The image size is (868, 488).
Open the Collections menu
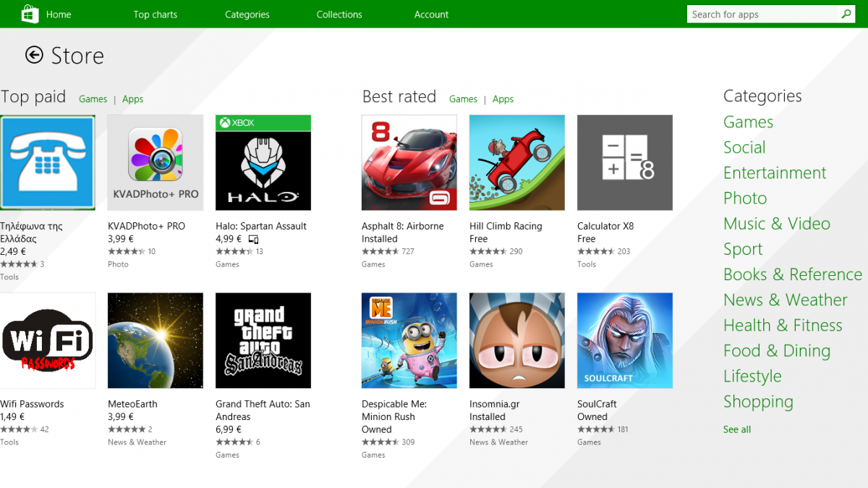339,14
